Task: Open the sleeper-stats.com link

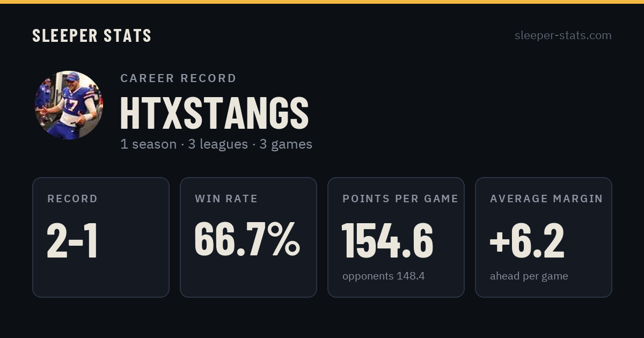Action: click(x=563, y=35)
